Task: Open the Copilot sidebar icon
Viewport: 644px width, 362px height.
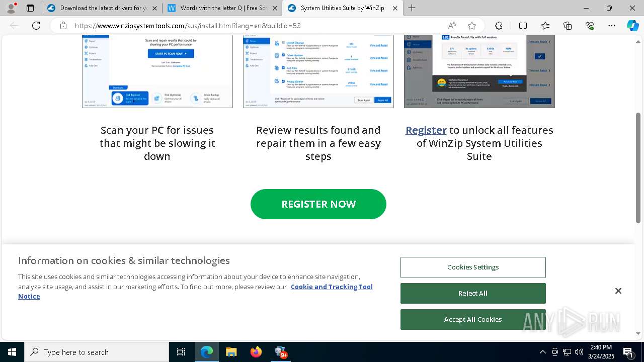Action: (x=632, y=26)
